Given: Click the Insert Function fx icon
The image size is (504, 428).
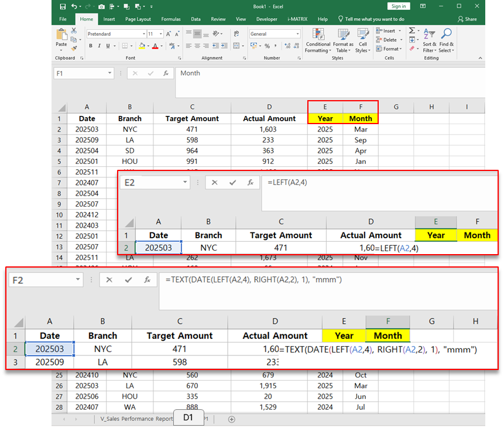Looking at the screenshot, I should 166,73.
